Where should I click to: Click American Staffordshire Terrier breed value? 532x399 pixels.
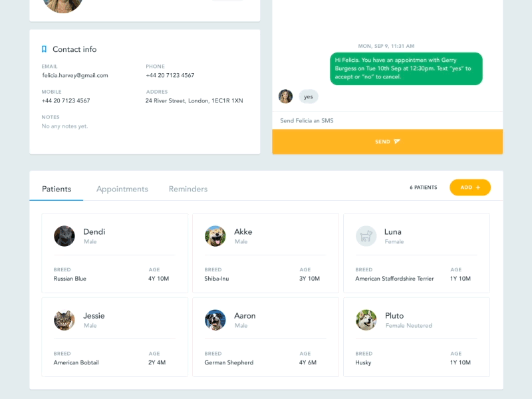click(394, 279)
